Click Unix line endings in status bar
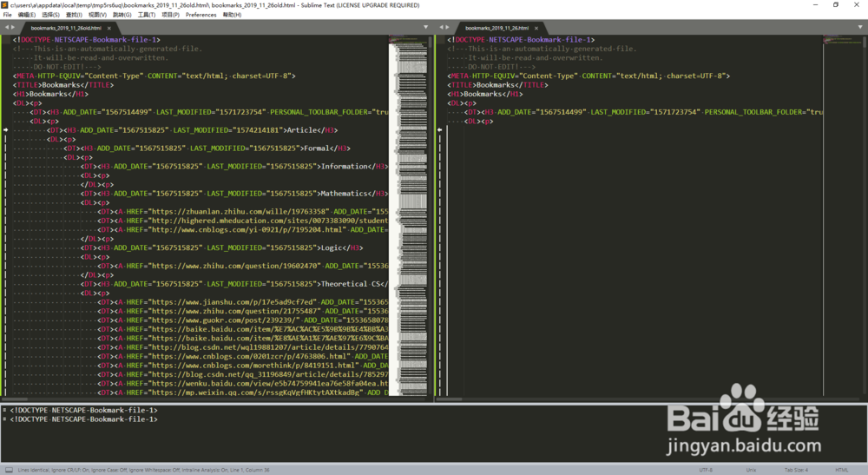Image resolution: width=868 pixels, height=475 pixels. pyautogui.click(x=751, y=470)
